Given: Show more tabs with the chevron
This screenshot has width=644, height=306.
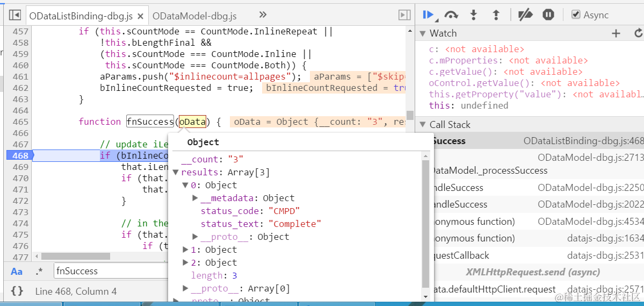Looking at the screenshot, I should (x=263, y=15).
